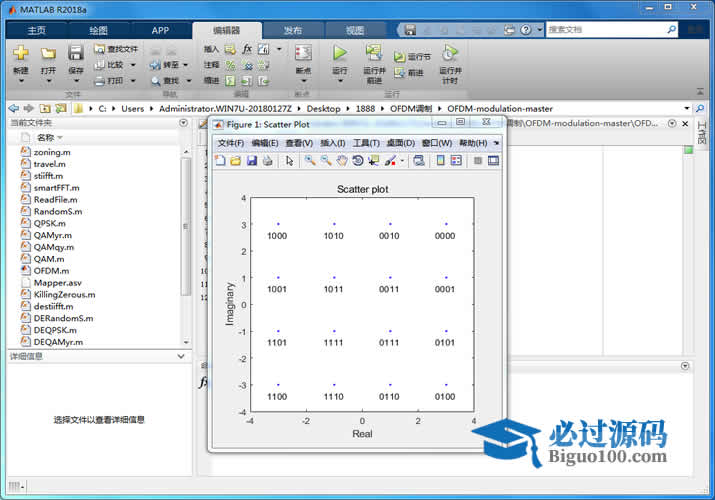The height and width of the screenshot is (500, 715).
Task: Collapse the Details (详细信息) panel chevron
Action: pyautogui.click(x=180, y=356)
